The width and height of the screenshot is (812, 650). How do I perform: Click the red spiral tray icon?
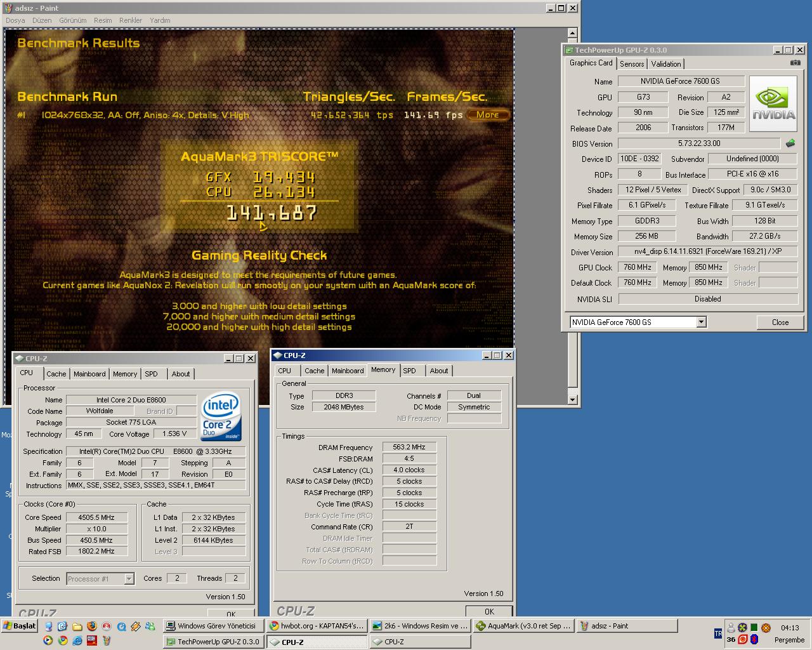(743, 639)
